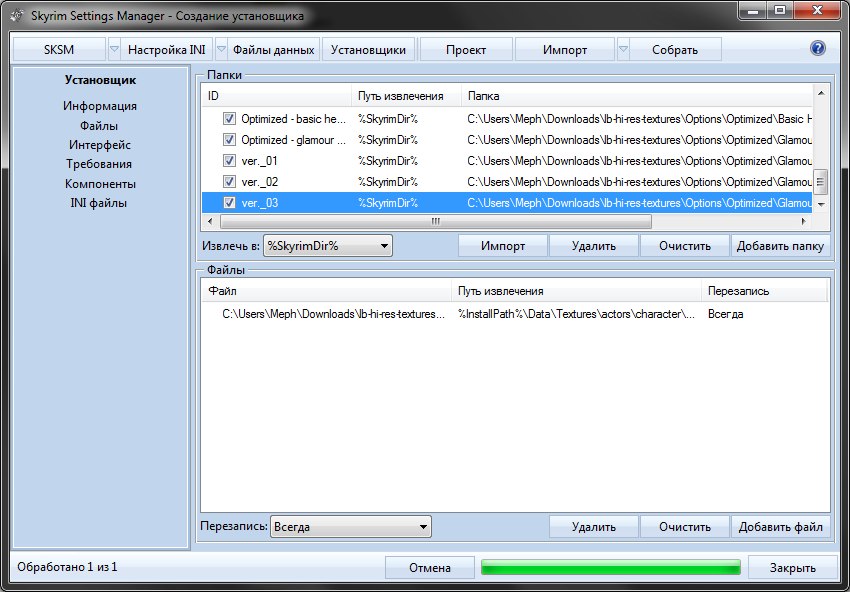Select Информация in the sidebar
The image size is (850, 592).
tap(100, 106)
